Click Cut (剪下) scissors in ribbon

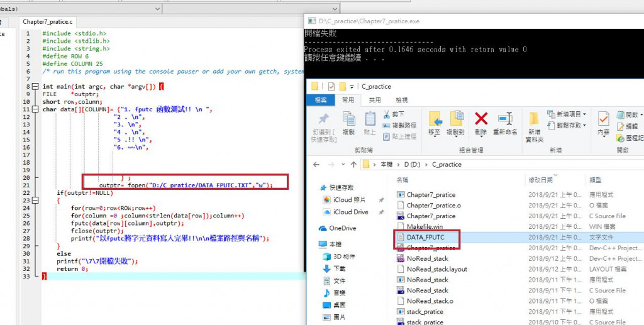coord(394,114)
